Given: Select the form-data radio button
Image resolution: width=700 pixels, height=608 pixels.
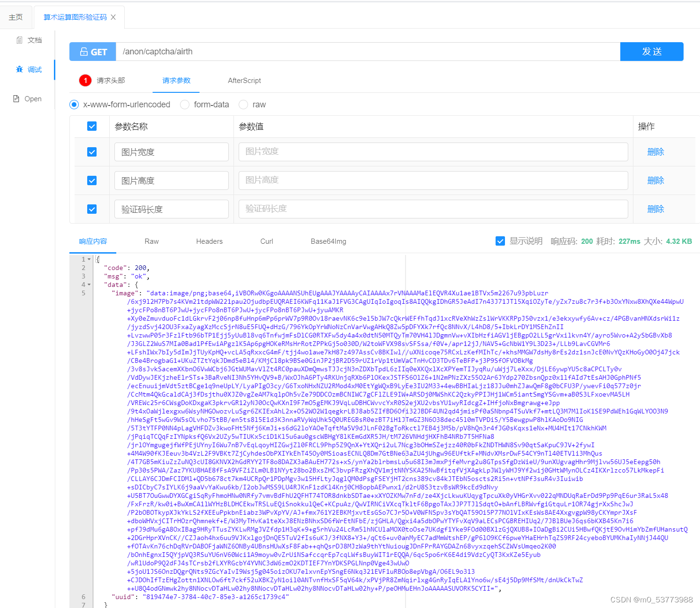Looking at the screenshot, I should point(184,105).
